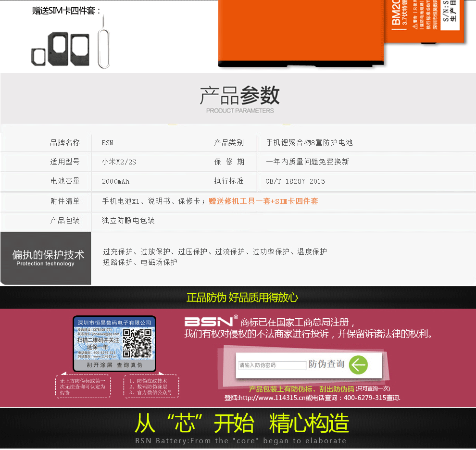This screenshot has width=476, height=450.
Task: Click the '附件清单' label cell
Action: pyautogui.click(x=64, y=201)
